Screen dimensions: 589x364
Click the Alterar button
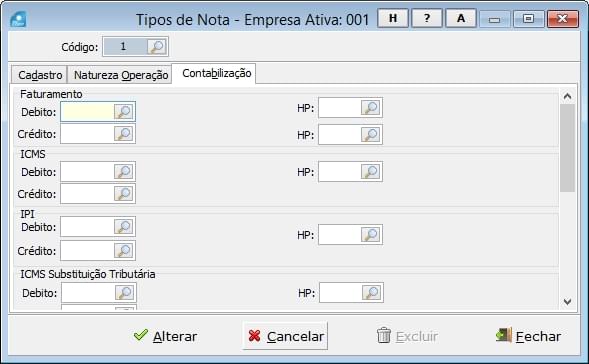165,336
